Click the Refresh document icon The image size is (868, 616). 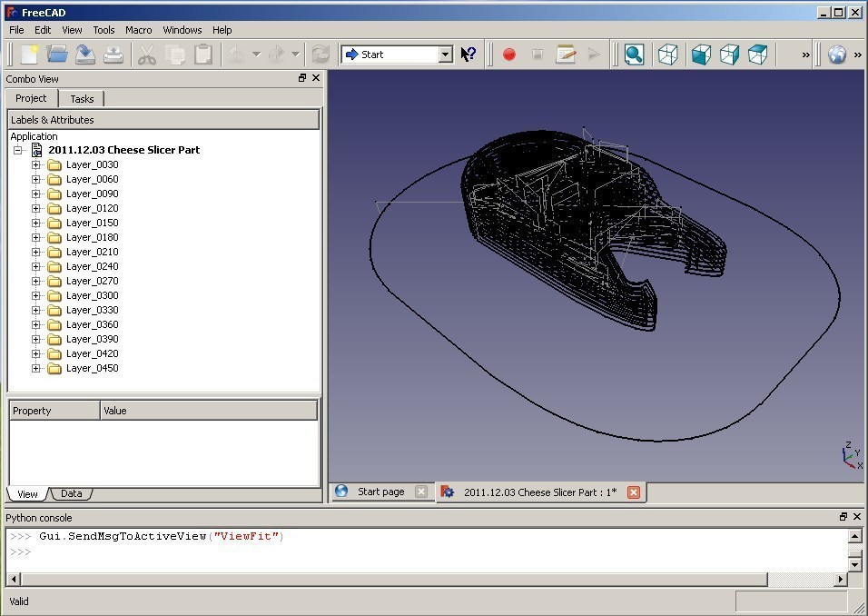(x=320, y=55)
